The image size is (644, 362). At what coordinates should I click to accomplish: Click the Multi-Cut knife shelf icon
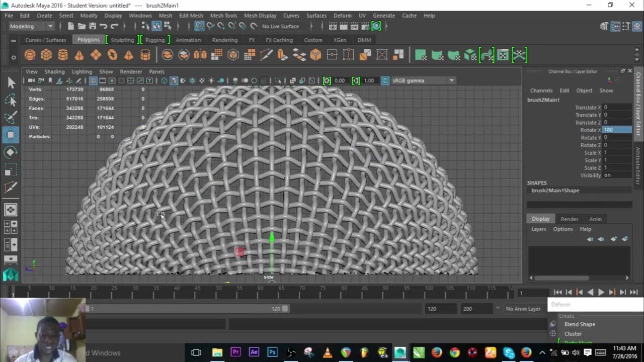click(x=266, y=55)
